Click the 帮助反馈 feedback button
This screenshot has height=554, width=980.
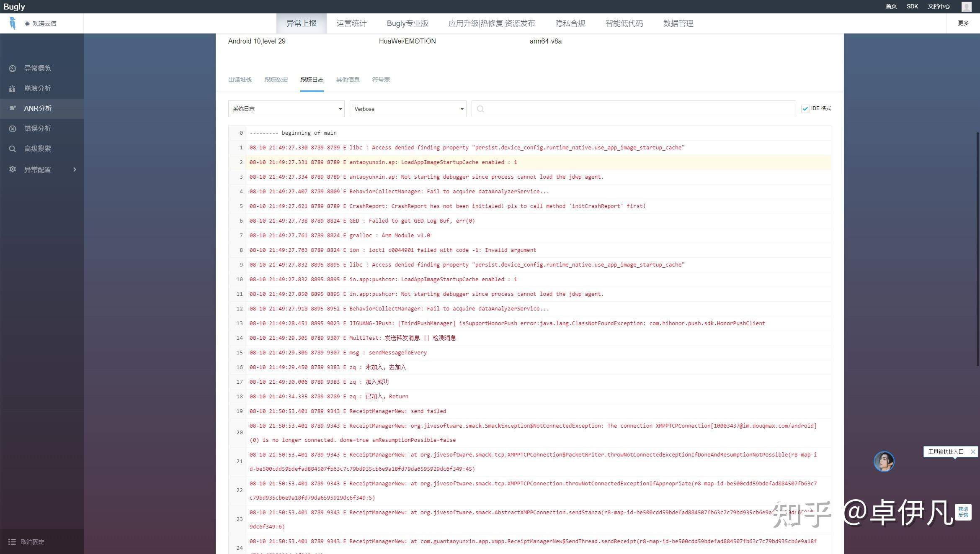pyautogui.click(x=963, y=511)
